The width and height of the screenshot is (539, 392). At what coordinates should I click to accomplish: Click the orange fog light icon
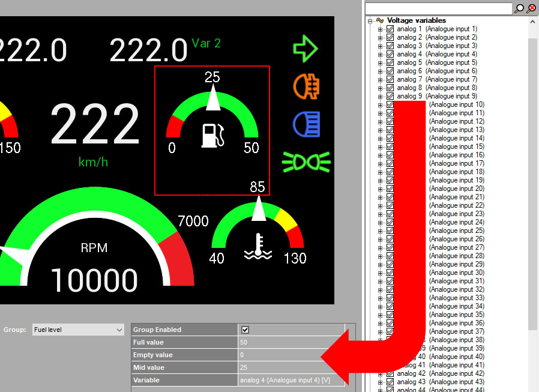click(x=306, y=86)
